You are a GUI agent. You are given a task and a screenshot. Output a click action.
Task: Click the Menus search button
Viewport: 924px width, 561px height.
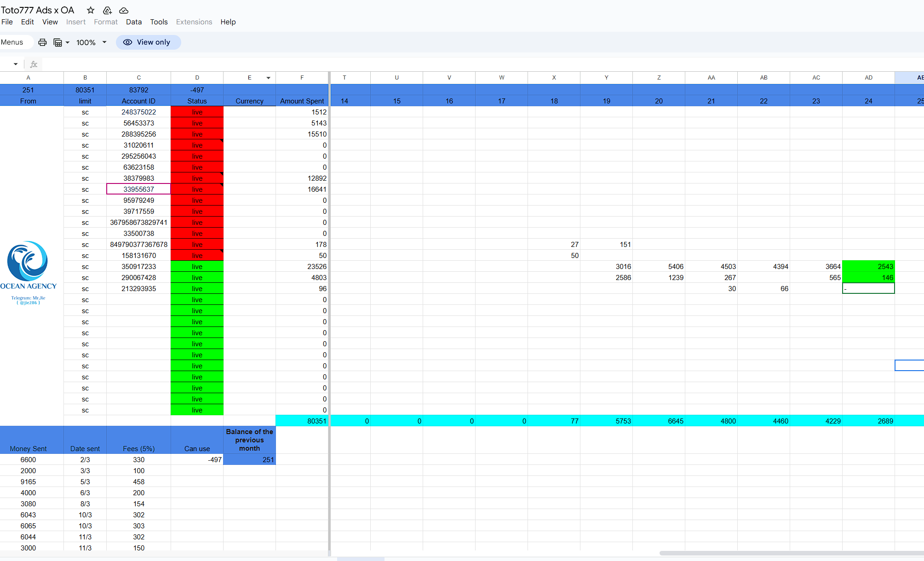[x=12, y=42]
